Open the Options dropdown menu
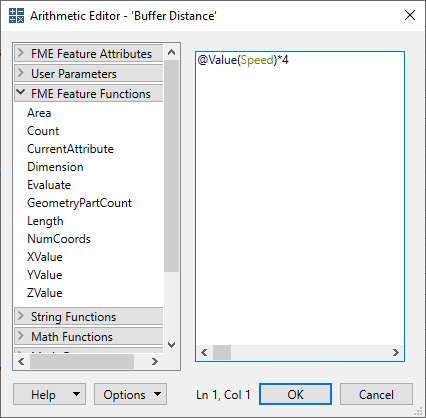Screen dimensions: 426x418 click(130, 394)
